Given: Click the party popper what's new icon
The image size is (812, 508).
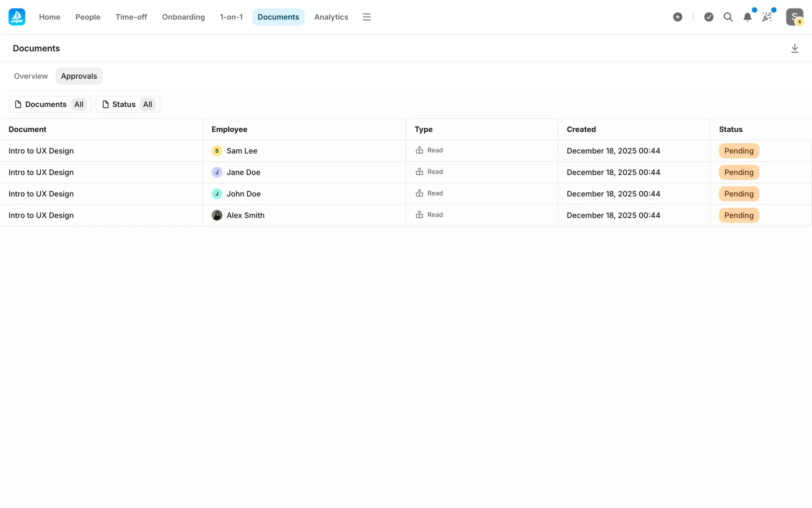Looking at the screenshot, I should click(x=767, y=17).
